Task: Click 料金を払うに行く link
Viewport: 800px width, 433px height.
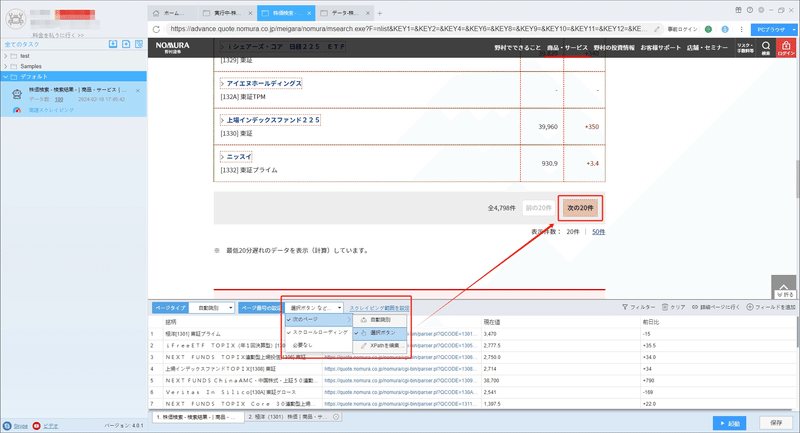Action: [58, 35]
